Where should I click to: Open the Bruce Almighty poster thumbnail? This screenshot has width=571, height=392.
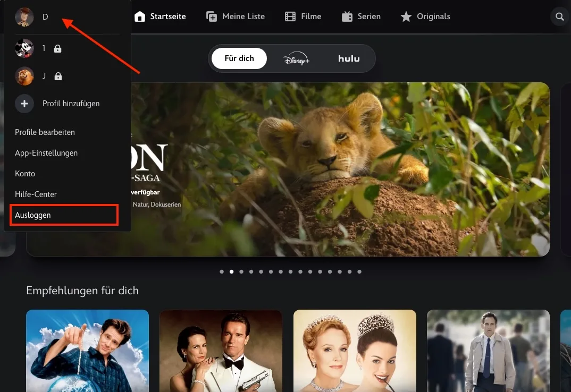pos(87,351)
